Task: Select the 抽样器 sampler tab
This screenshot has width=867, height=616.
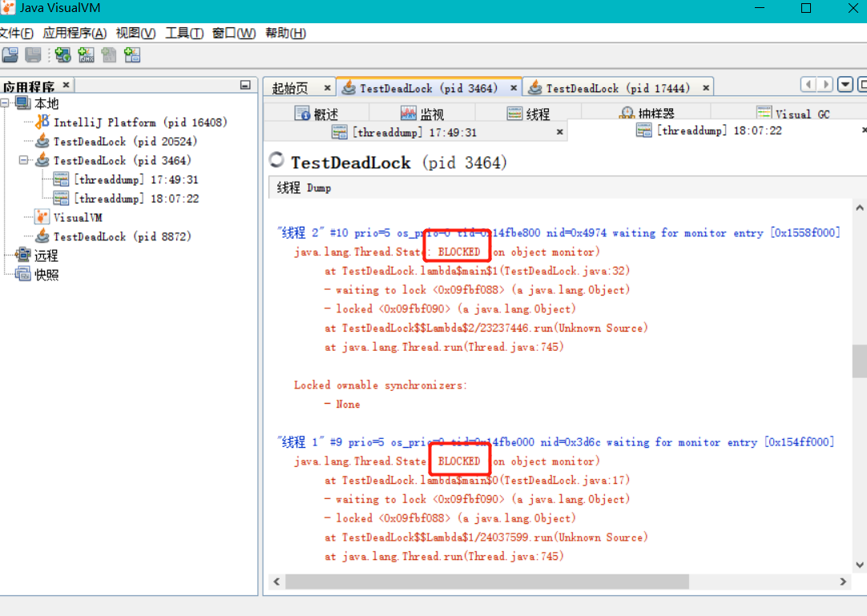Action: 647,114
